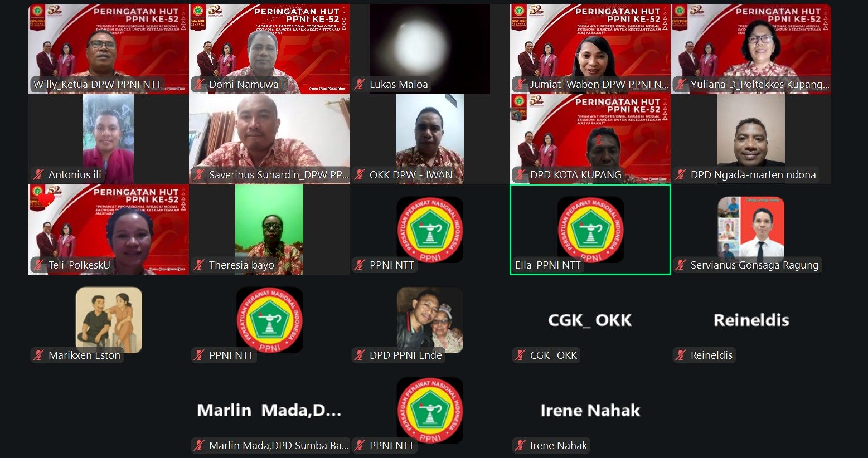Select Saverinus Suhardin video tile
Screen dimensions: 868x458
click(269, 139)
